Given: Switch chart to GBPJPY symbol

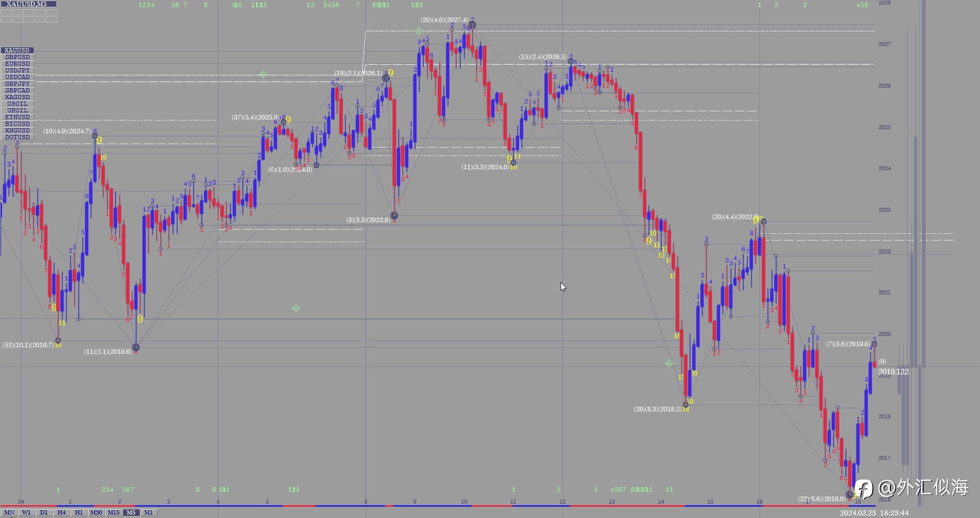Looking at the screenshot, I should [x=17, y=84].
